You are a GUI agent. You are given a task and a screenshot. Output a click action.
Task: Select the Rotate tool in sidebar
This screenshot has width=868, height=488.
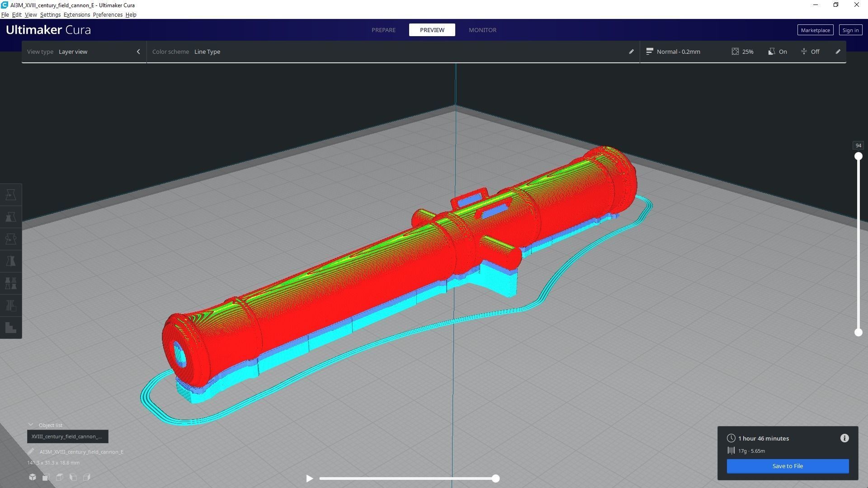click(11, 239)
